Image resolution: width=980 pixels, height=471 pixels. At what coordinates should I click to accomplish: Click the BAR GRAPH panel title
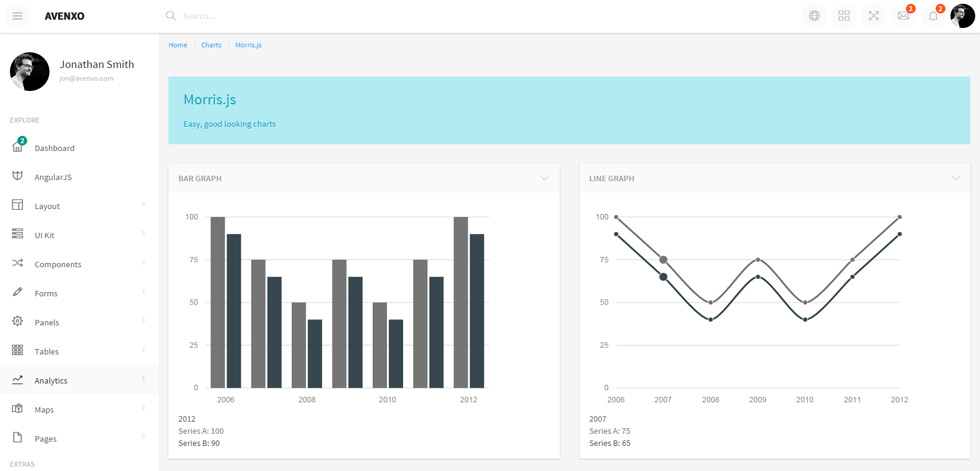pos(200,179)
